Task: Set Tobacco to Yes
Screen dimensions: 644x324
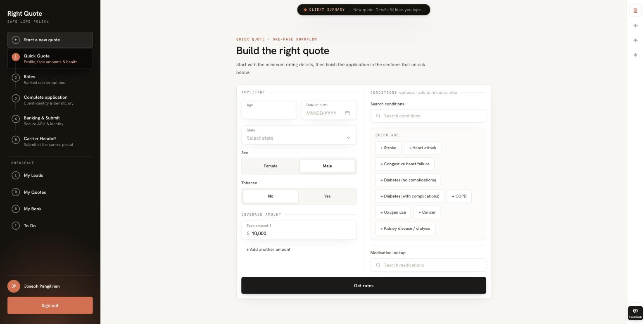Action: point(327,196)
